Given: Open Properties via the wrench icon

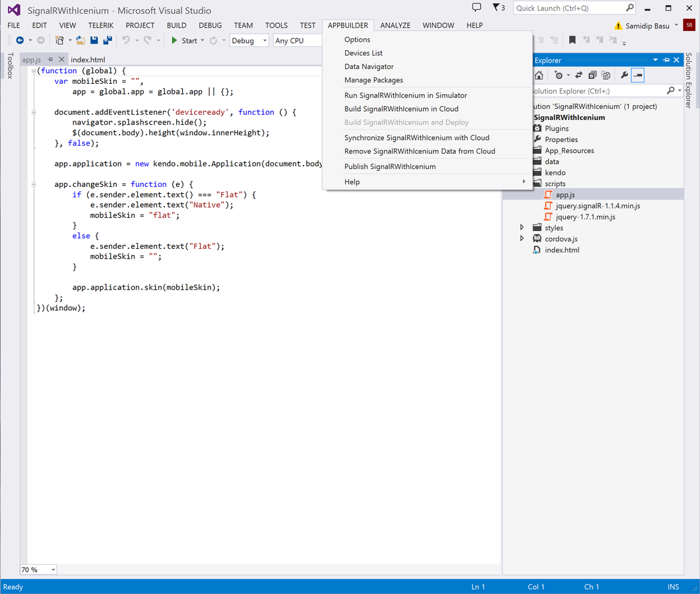Looking at the screenshot, I should click(x=624, y=75).
